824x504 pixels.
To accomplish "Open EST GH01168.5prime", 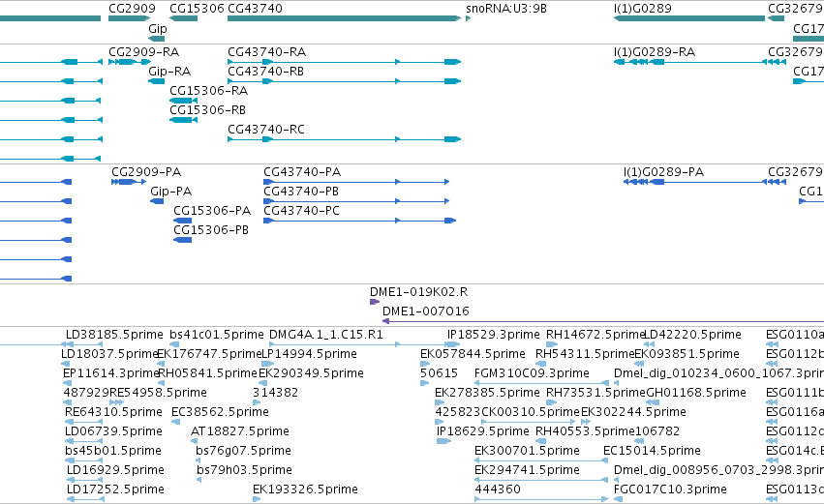I will [696, 393].
